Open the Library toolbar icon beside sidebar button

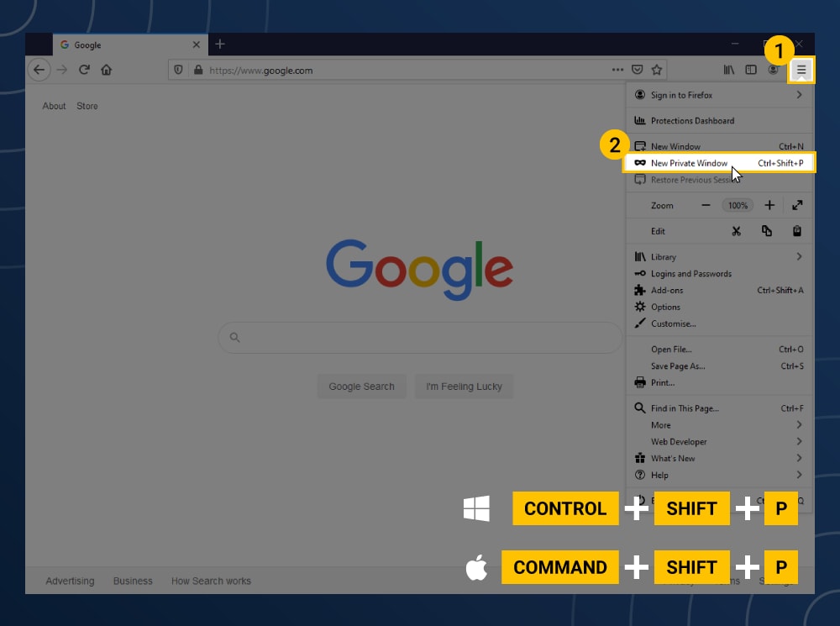(x=729, y=70)
